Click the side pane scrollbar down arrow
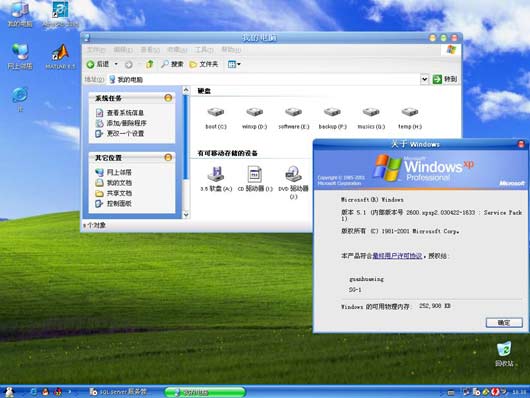The image size is (530, 398). [x=186, y=214]
